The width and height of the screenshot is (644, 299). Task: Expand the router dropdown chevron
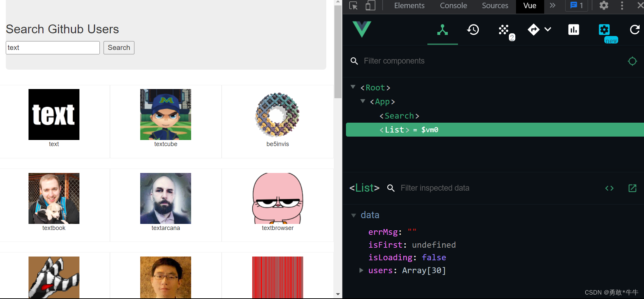(548, 29)
